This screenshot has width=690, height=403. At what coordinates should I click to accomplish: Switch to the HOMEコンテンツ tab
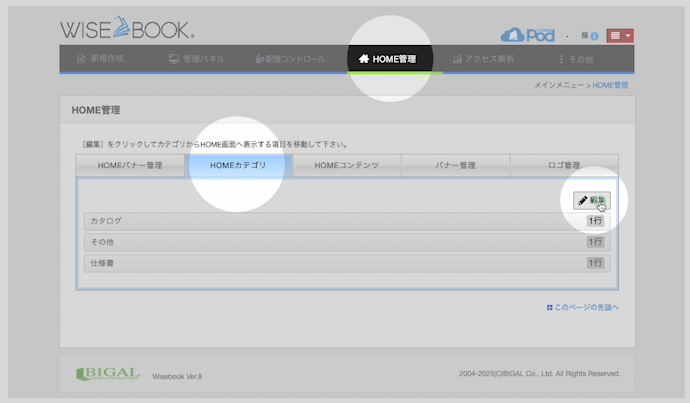(x=346, y=165)
